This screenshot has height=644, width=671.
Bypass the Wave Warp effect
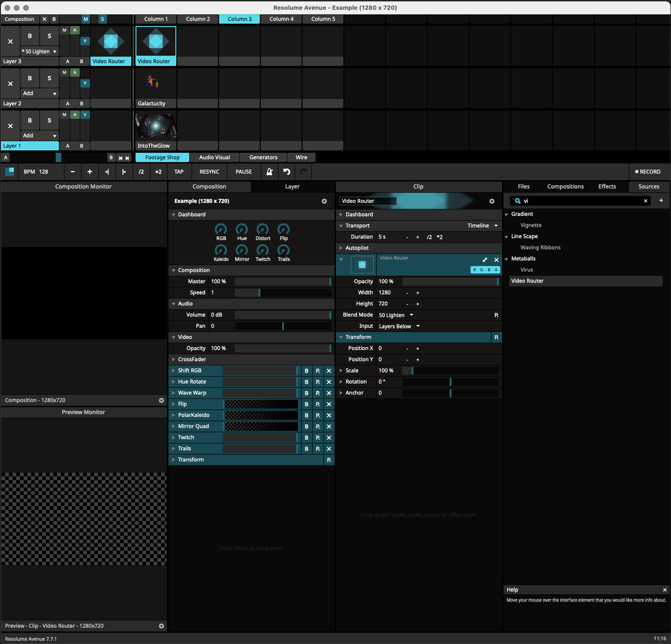[306, 393]
